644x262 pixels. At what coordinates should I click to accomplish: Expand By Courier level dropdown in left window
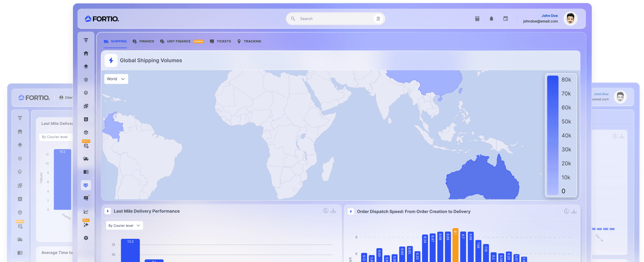56,137
